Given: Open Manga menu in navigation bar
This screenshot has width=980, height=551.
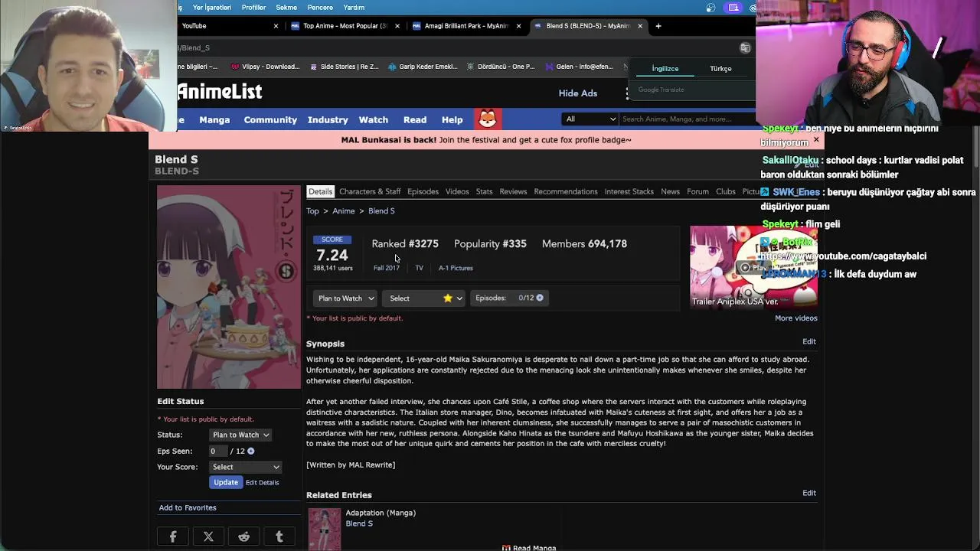Looking at the screenshot, I should (x=214, y=120).
